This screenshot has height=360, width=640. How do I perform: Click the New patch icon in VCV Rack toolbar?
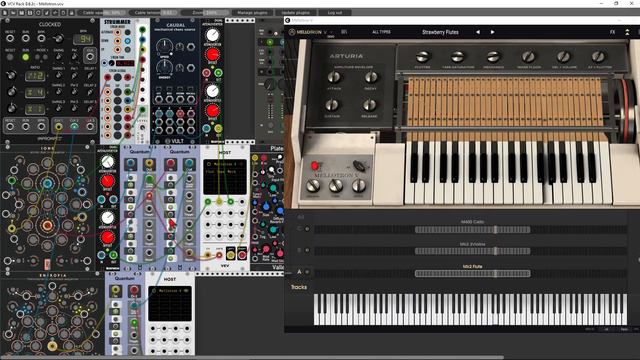tap(5, 13)
